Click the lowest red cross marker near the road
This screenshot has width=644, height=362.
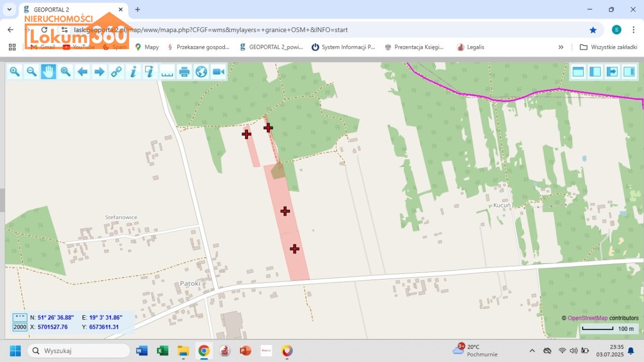[x=295, y=248]
